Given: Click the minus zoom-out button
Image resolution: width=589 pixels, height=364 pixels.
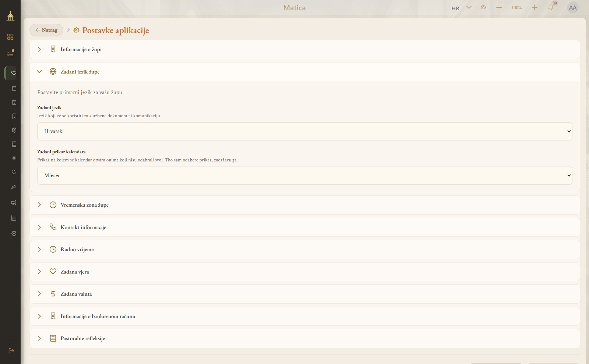Looking at the screenshot, I should [499, 7].
